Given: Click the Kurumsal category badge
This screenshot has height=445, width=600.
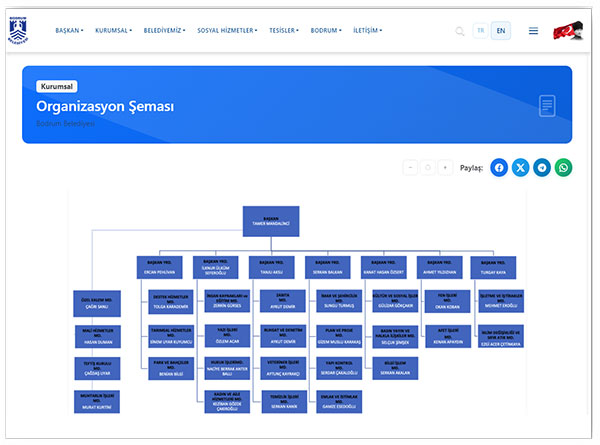Looking at the screenshot, I should [x=58, y=86].
